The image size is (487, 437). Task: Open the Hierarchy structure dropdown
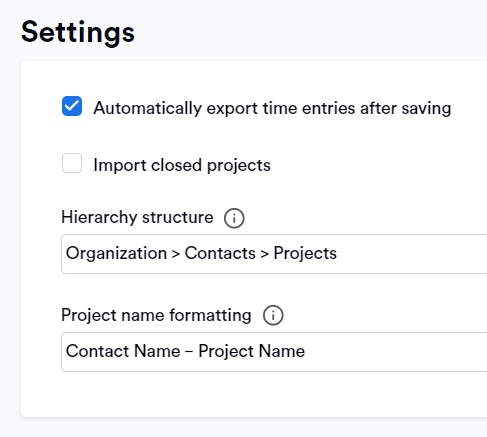274,254
